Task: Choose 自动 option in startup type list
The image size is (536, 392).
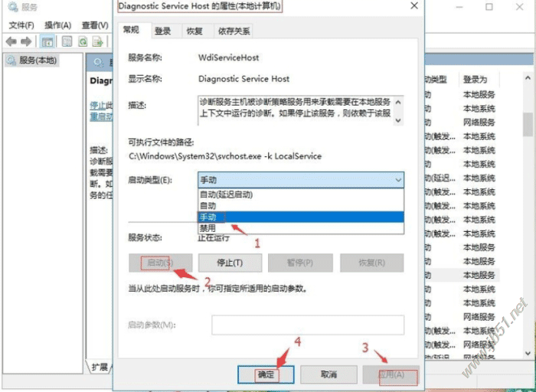Action: tap(301, 206)
